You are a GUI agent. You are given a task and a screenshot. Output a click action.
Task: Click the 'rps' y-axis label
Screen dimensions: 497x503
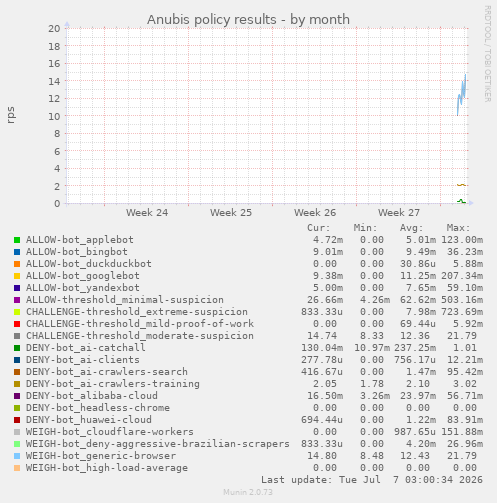pos(11,115)
